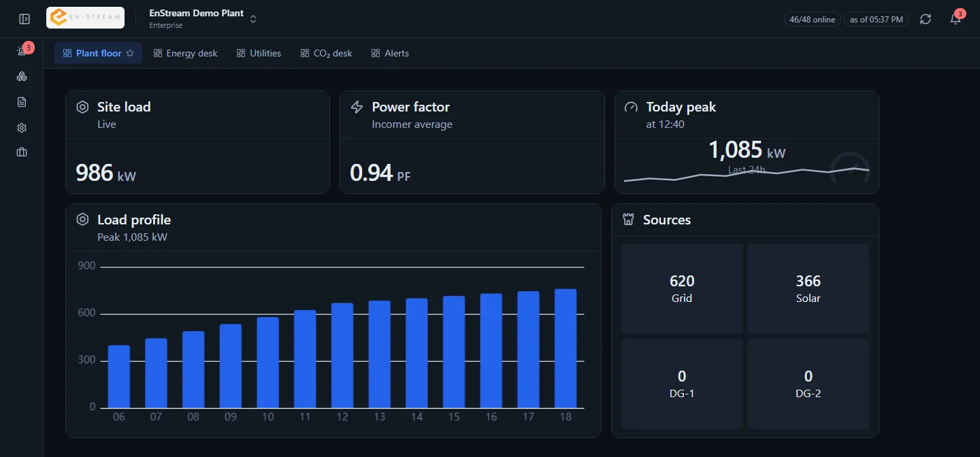Open sidebar briefcase icon

[22, 152]
